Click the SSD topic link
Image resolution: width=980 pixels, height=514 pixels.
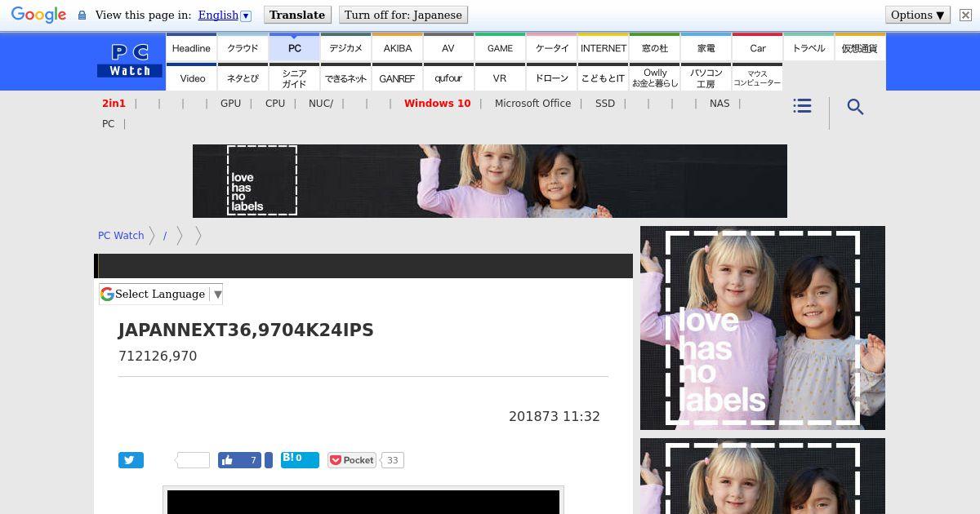pyautogui.click(x=605, y=103)
